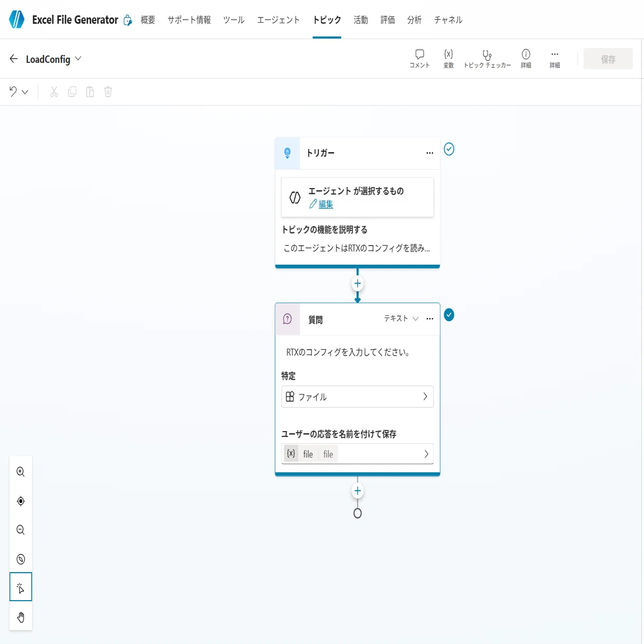The height and width of the screenshot is (644, 644).
Task: Go back using the left arrow
Action: click(14, 59)
